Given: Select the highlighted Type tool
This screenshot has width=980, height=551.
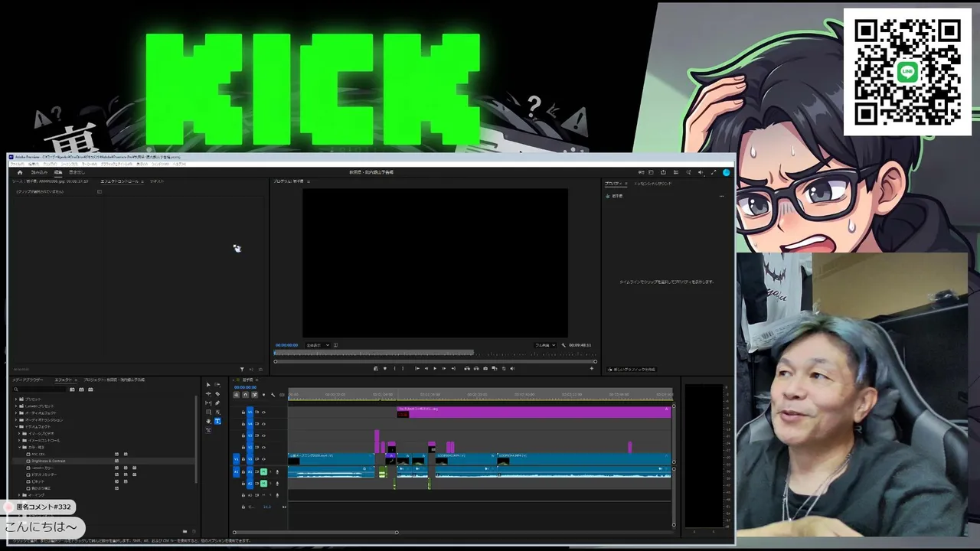Looking at the screenshot, I should click(x=217, y=422).
